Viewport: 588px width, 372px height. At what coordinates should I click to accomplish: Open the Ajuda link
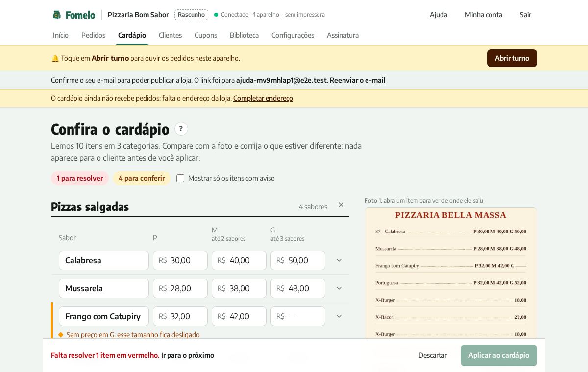[439, 15]
